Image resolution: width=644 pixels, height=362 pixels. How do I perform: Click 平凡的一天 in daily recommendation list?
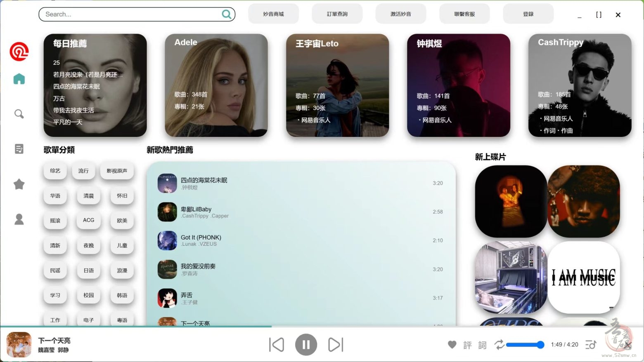pyautogui.click(x=68, y=122)
